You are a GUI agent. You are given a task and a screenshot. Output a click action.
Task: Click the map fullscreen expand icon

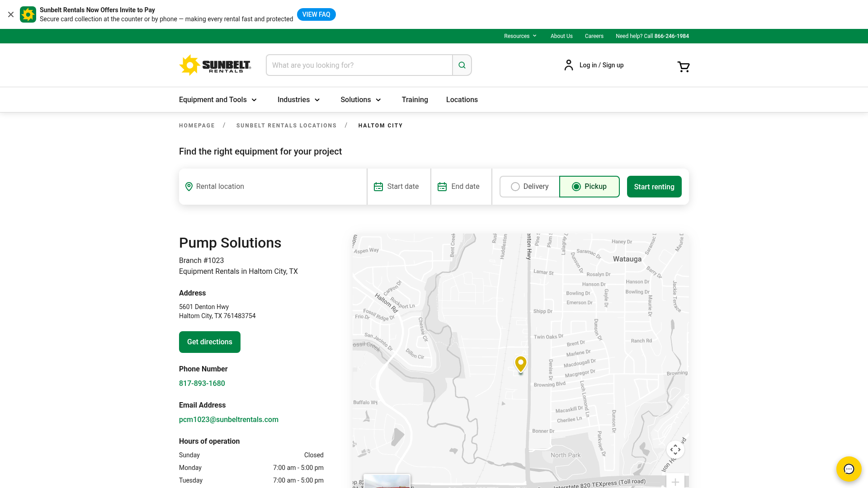pos(675,450)
